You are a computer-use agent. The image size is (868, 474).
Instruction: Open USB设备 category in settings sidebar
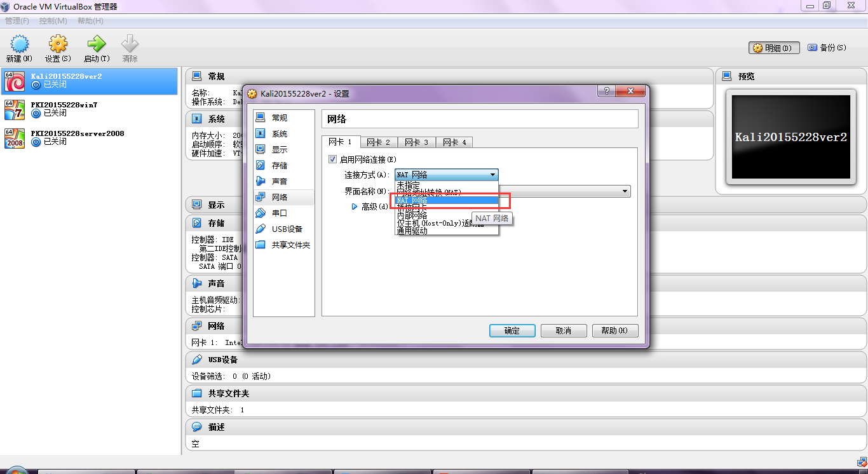click(283, 229)
